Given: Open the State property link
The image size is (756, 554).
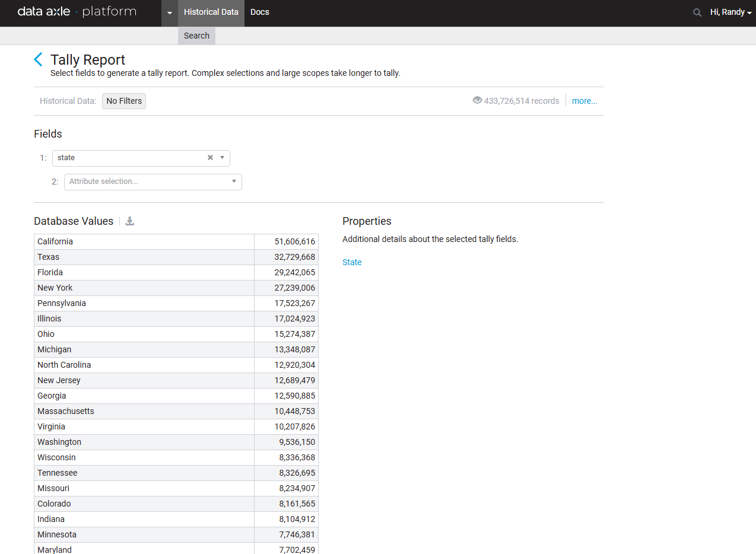Looking at the screenshot, I should (x=352, y=262).
